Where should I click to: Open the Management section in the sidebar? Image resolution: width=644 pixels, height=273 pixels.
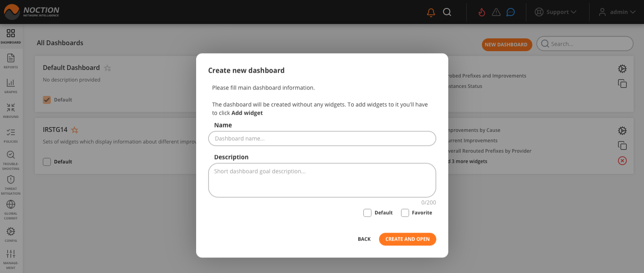point(11,254)
